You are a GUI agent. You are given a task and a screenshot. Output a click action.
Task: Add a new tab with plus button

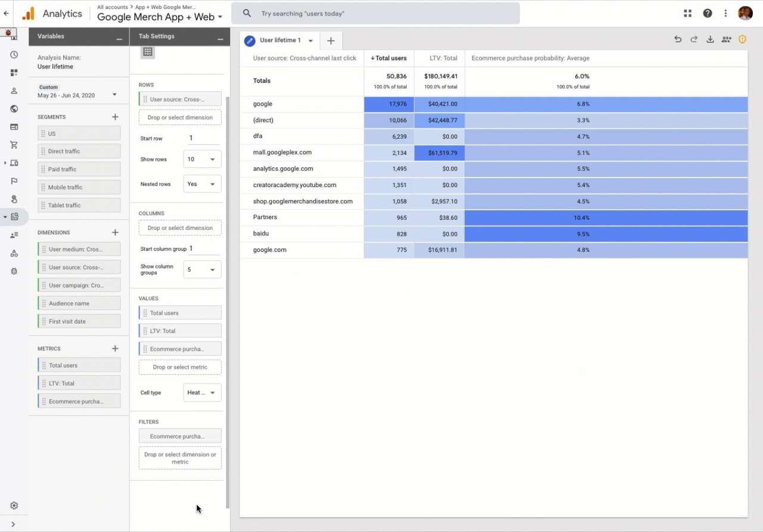331,41
